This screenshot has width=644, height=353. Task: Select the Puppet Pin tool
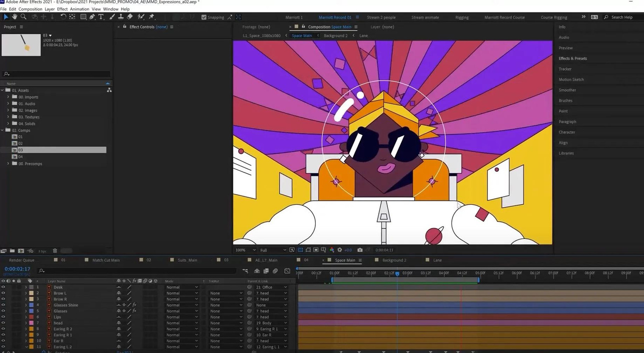pos(152,17)
